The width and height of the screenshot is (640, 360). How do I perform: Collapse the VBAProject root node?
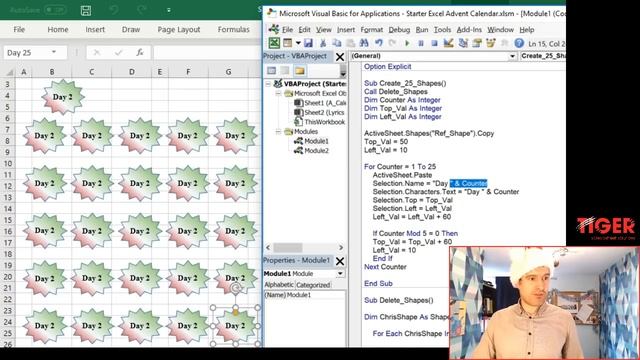tap(268, 84)
